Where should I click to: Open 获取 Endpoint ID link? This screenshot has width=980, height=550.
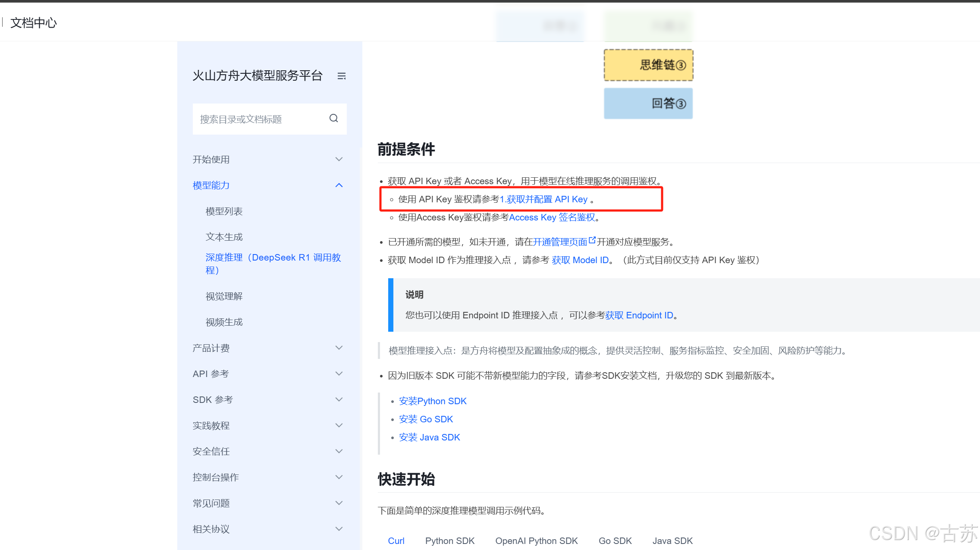click(x=639, y=315)
